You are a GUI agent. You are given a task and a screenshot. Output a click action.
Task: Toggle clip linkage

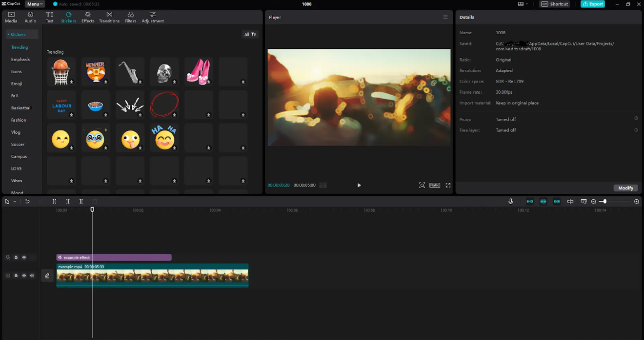[x=557, y=202]
